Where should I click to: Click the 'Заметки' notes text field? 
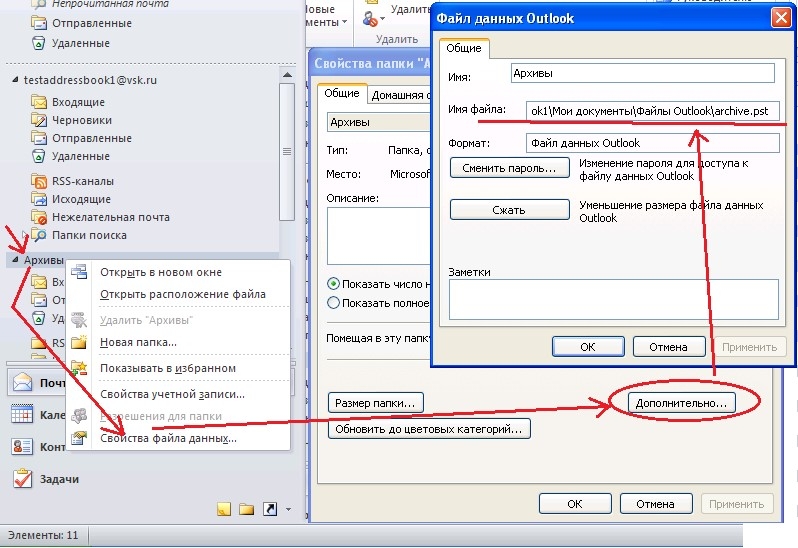click(x=613, y=299)
